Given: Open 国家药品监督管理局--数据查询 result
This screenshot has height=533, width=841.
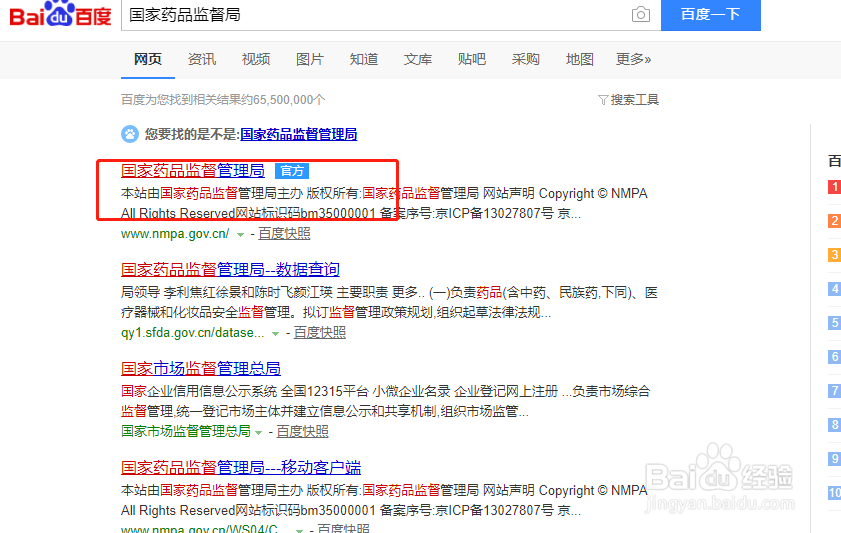Looking at the screenshot, I should click(x=231, y=269).
